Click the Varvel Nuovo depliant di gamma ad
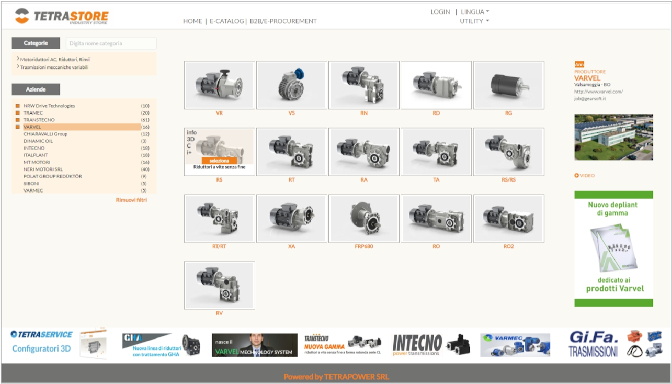Viewport: 672px width, 384px height. click(613, 249)
